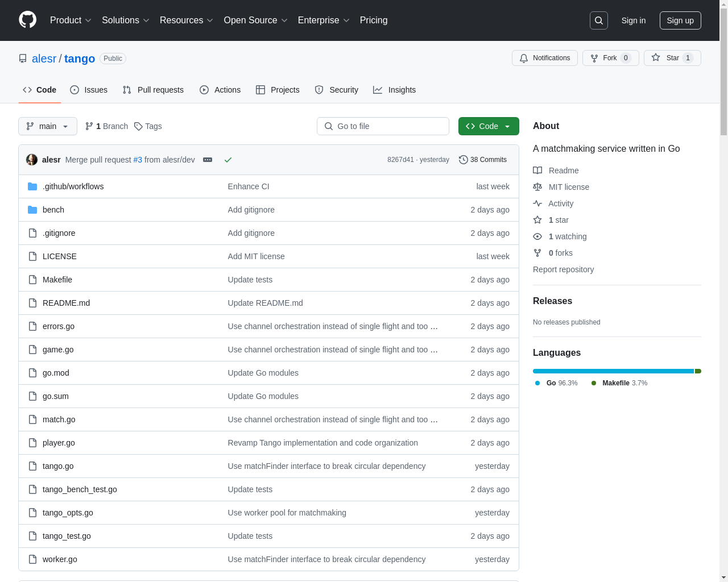This screenshot has height=582, width=728.
Task: Click the file icon beside LICENSE
Action: point(32,256)
